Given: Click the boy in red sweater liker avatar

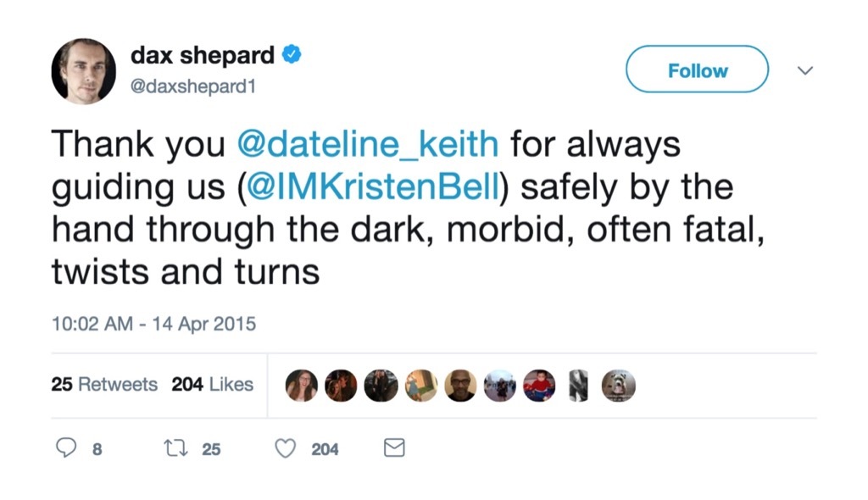Looking at the screenshot, I should [539, 386].
